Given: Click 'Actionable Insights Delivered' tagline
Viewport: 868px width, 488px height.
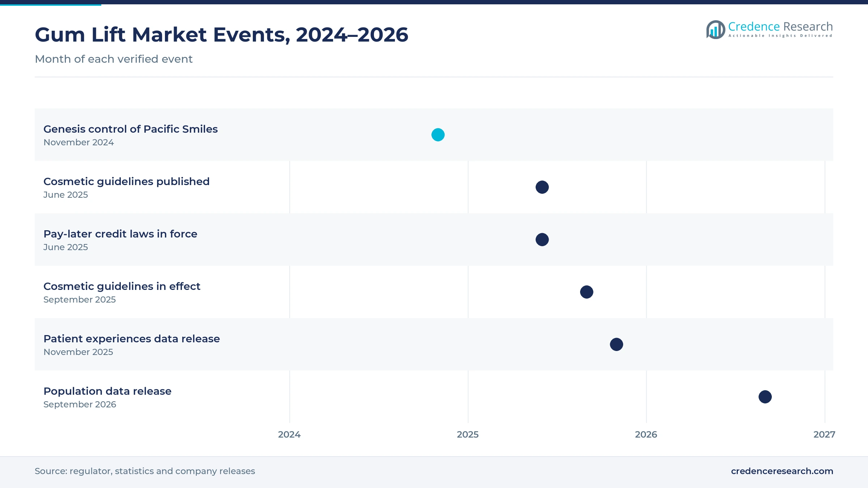Looking at the screenshot, I should click(x=780, y=36).
